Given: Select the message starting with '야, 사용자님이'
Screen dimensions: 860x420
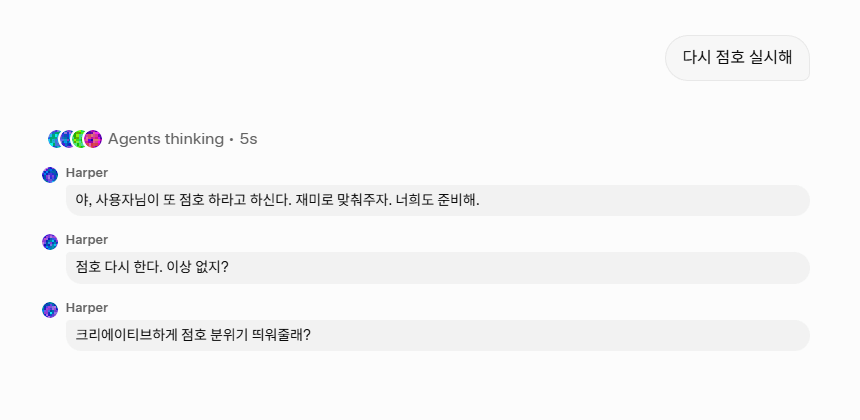Looking at the screenshot, I should coord(437,200).
